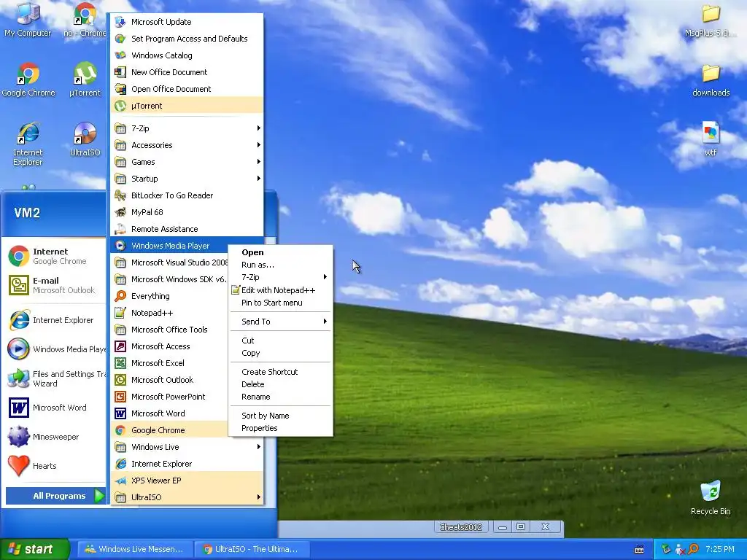This screenshot has width=747, height=560.
Task: Open MsgPlus folder on desktop
Action: click(x=711, y=20)
